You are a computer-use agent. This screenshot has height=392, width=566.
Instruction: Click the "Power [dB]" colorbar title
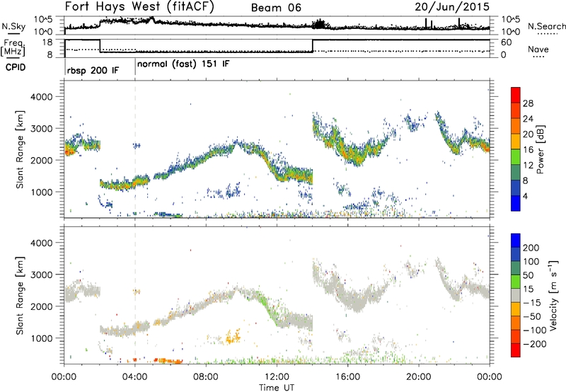point(540,150)
